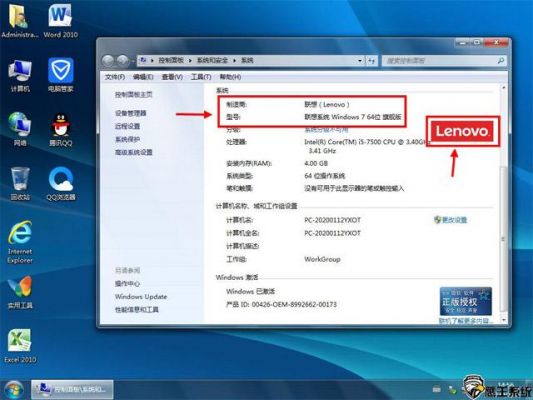Click the system rating unavailable link
Screen dimensions: 533x400
(x=326, y=130)
